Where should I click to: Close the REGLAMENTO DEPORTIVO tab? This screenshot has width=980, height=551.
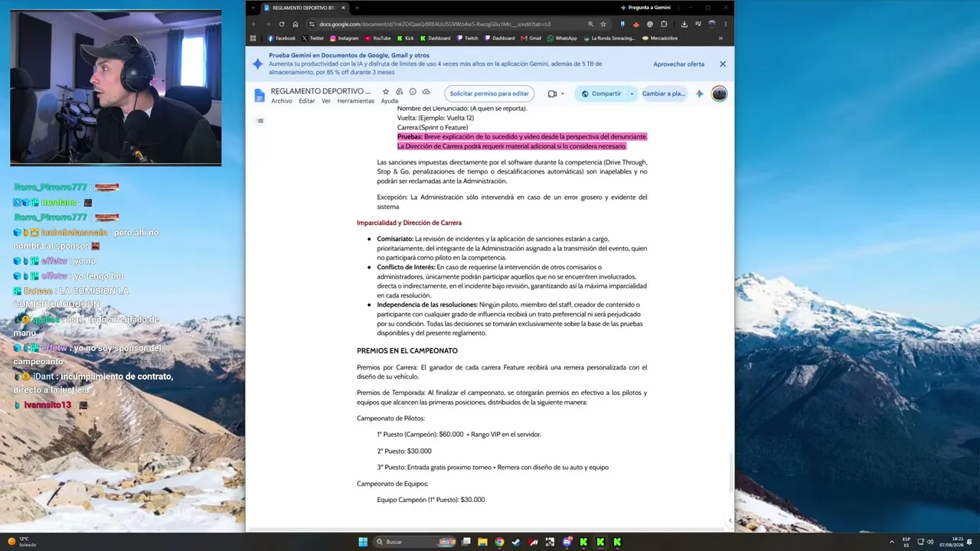coord(344,8)
